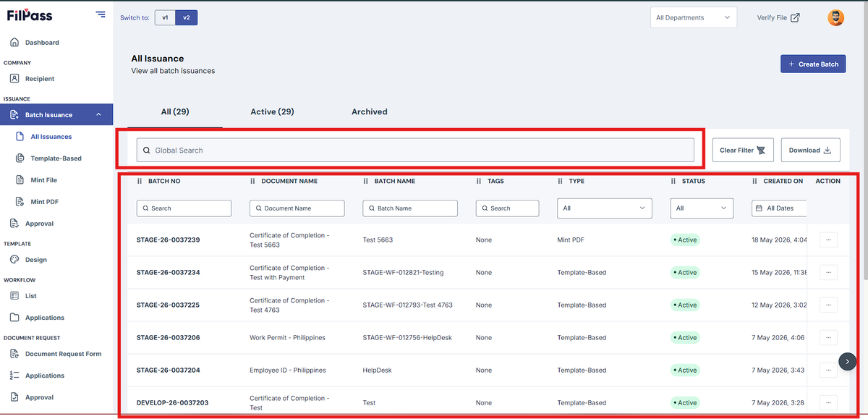The height and width of the screenshot is (419, 868).
Task: Open action menu for DEVELOP-26-0037203 row
Action: tap(828, 403)
